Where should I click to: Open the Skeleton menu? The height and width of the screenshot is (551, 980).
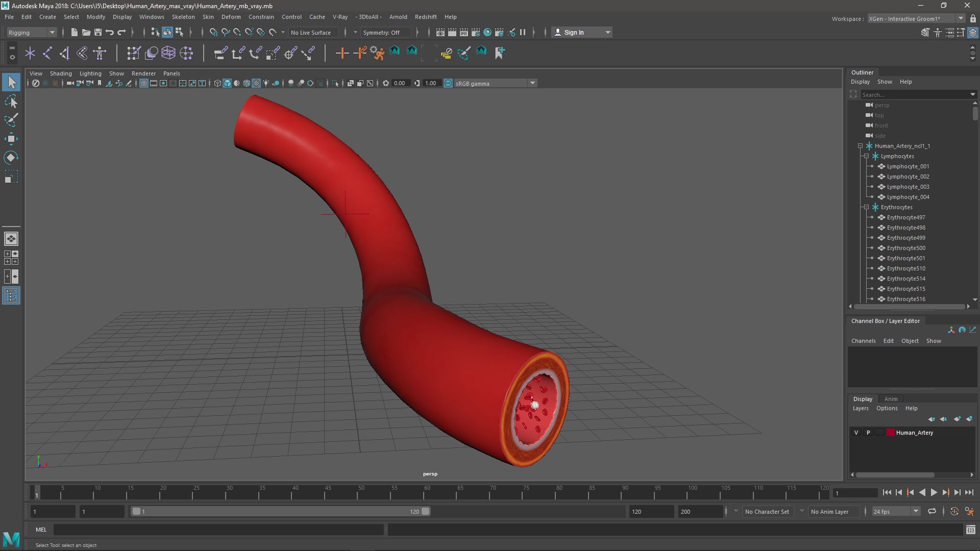[x=183, y=17]
